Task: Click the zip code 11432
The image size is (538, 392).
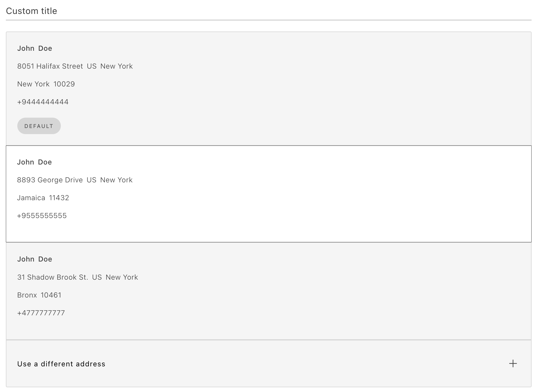Action: 59,198
